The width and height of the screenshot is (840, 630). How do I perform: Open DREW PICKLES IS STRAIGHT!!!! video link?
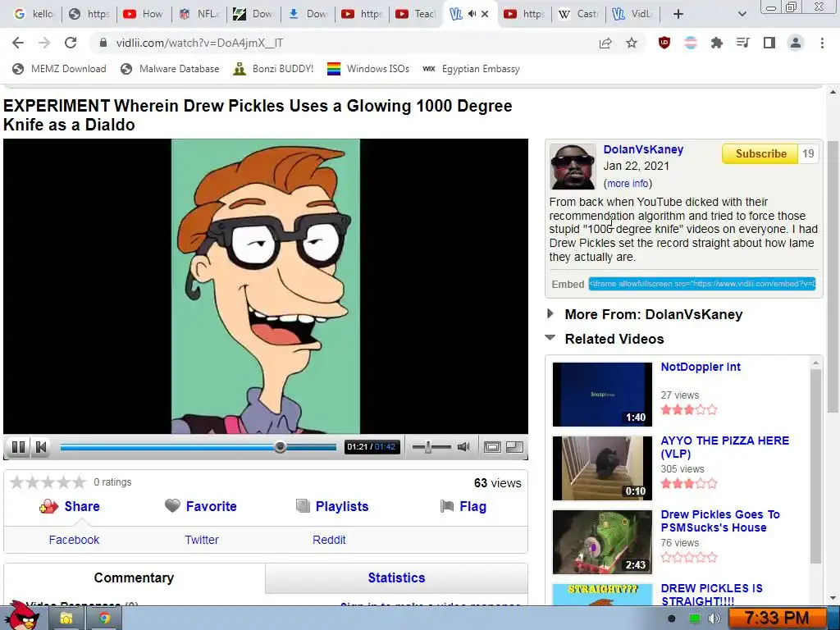coord(711,595)
